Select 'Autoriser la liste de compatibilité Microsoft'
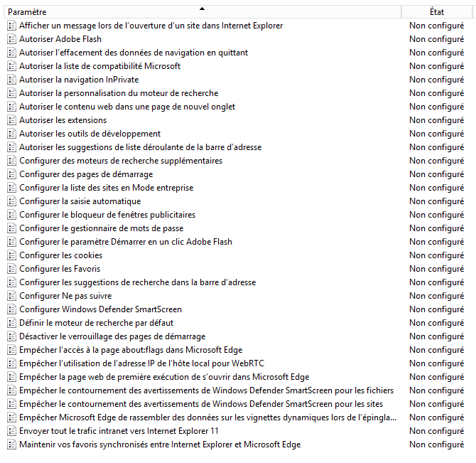 (99, 66)
